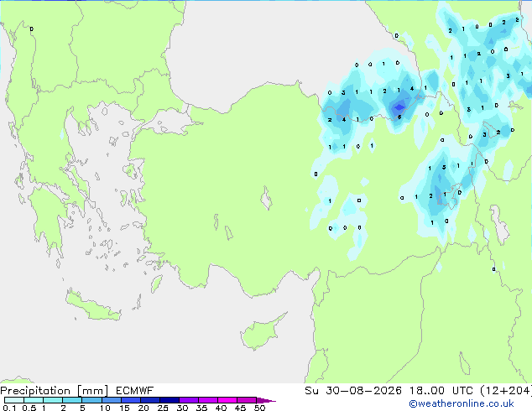Click the 45–50 mm legend swatch
Viewport: 532px width, 411px height.
[x=247, y=400]
